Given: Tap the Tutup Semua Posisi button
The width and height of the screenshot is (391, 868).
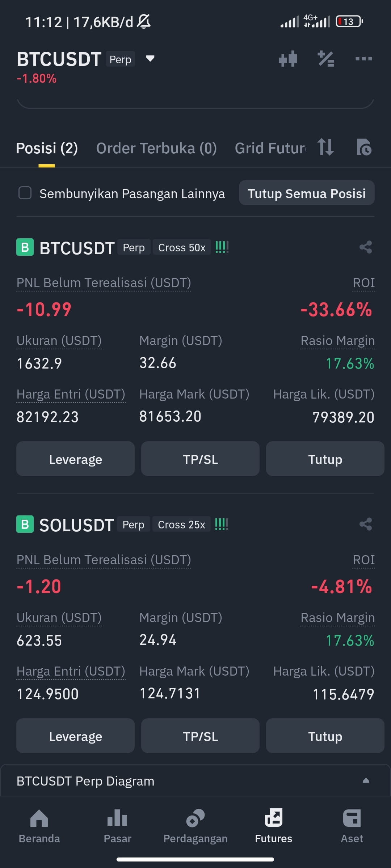Looking at the screenshot, I should coord(307,193).
